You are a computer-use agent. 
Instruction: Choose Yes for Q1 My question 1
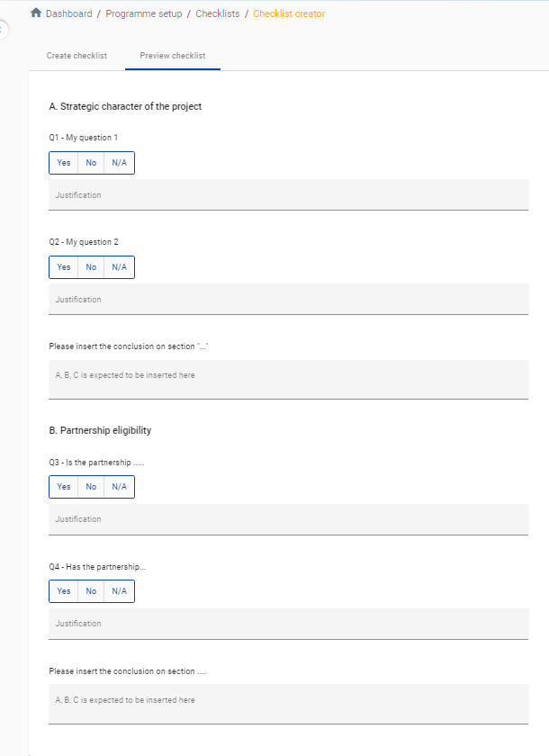[x=64, y=163]
